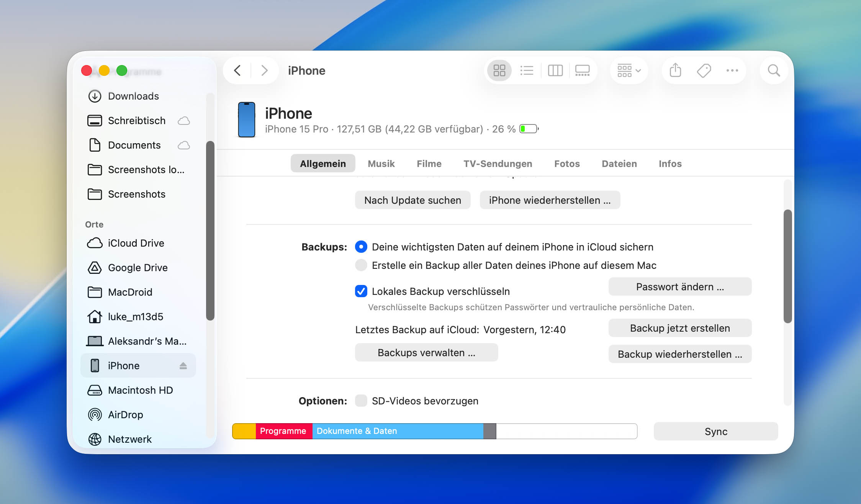Open the group-by options dropdown
This screenshot has width=861, height=504.
point(629,70)
